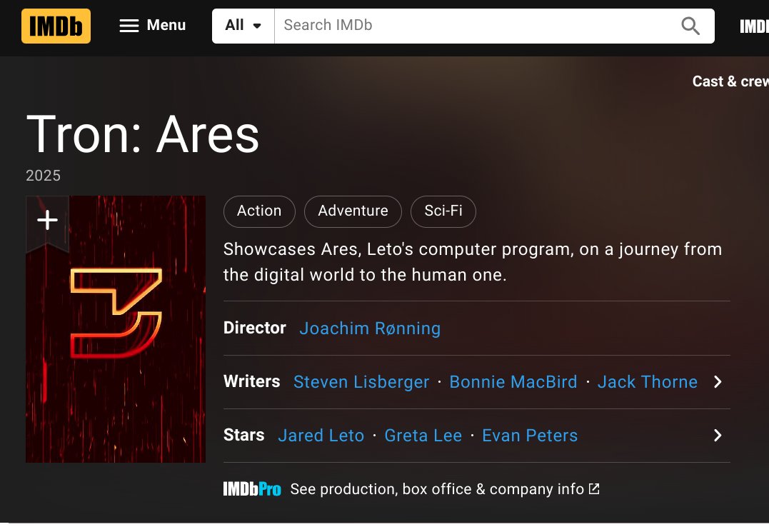Click the Tron: Ares title heading

coord(143,134)
